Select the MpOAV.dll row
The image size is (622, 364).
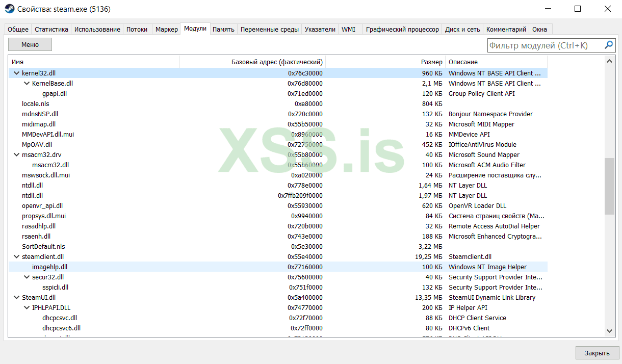[x=278, y=145]
